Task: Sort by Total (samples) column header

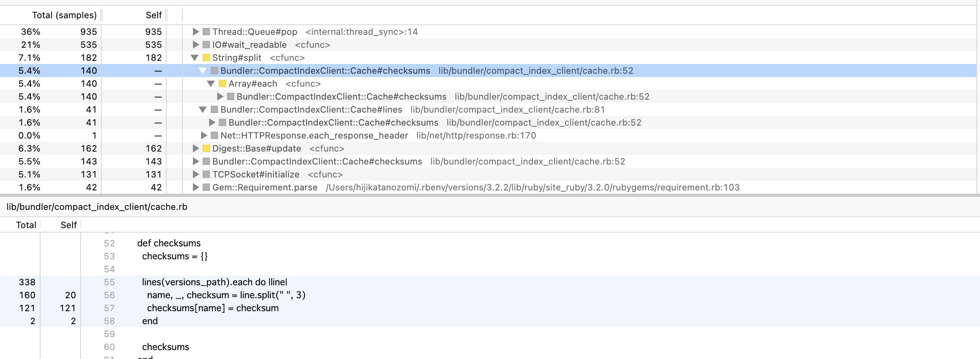Action: pos(64,15)
